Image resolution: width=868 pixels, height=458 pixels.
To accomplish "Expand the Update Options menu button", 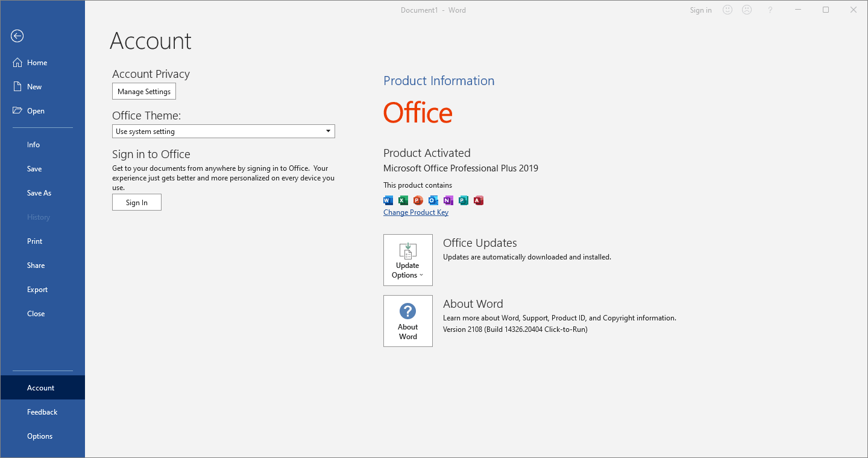I will pos(408,260).
